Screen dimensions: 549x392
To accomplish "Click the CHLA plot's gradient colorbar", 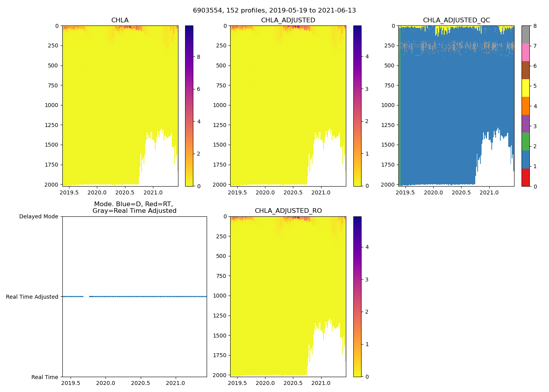I will tap(189, 106).
